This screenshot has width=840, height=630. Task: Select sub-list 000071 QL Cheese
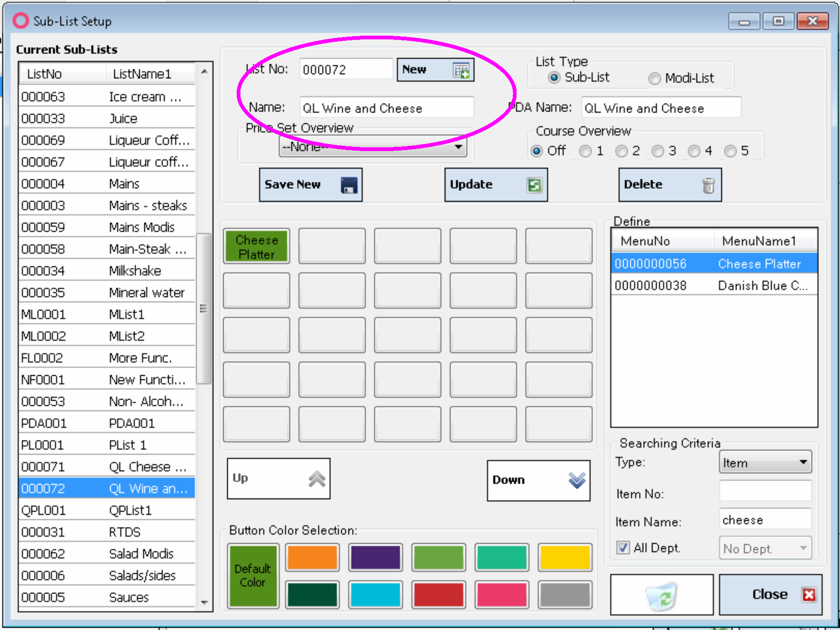tap(107, 467)
